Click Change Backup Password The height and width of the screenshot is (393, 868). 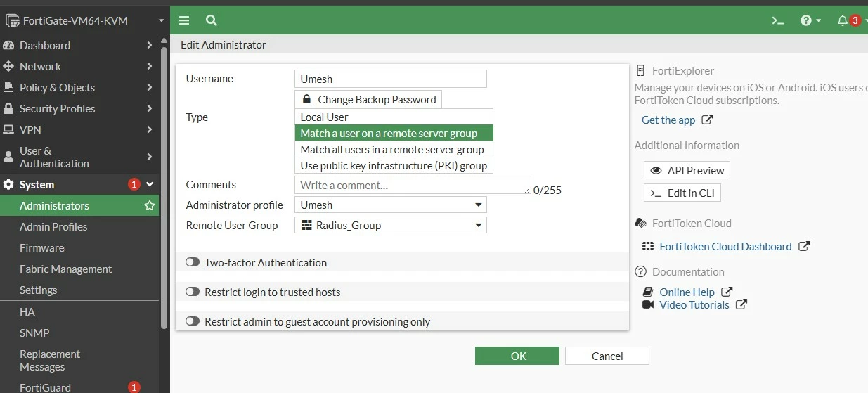click(x=368, y=99)
